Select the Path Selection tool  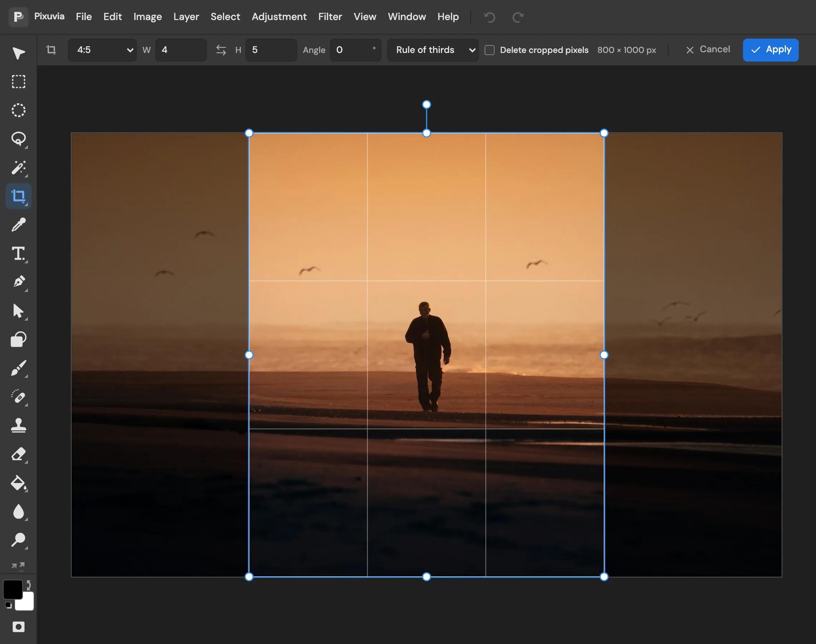[18, 311]
